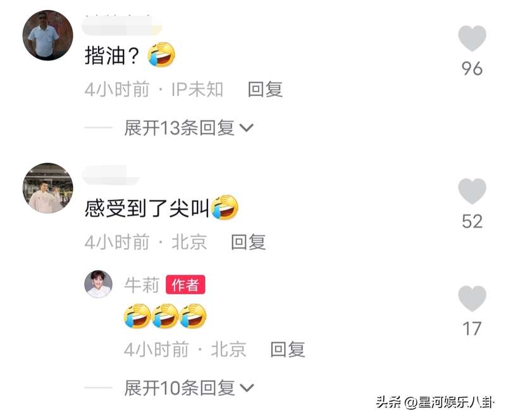506x420 pixels.
Task: Reply to the 指油? comment
Action: point(265,89)
